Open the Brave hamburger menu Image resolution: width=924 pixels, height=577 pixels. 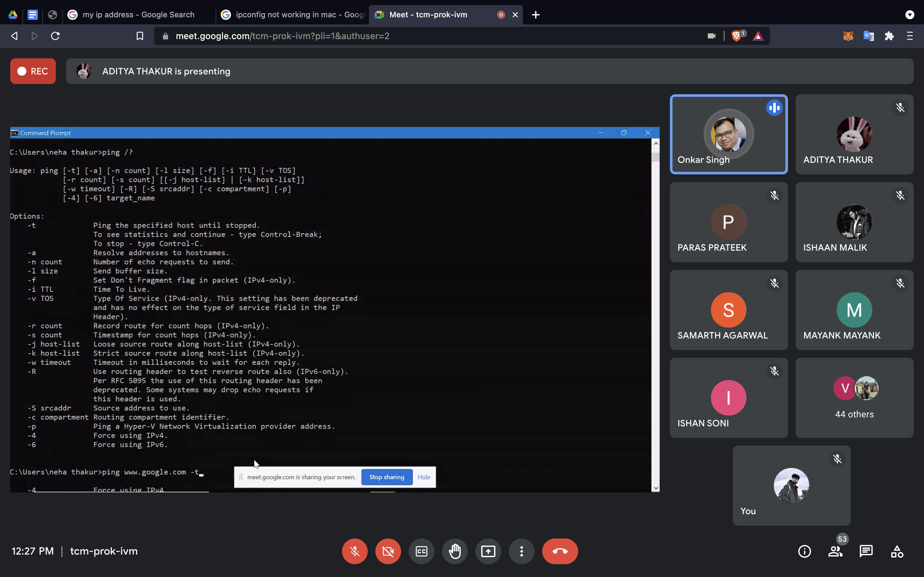point(910,36)
